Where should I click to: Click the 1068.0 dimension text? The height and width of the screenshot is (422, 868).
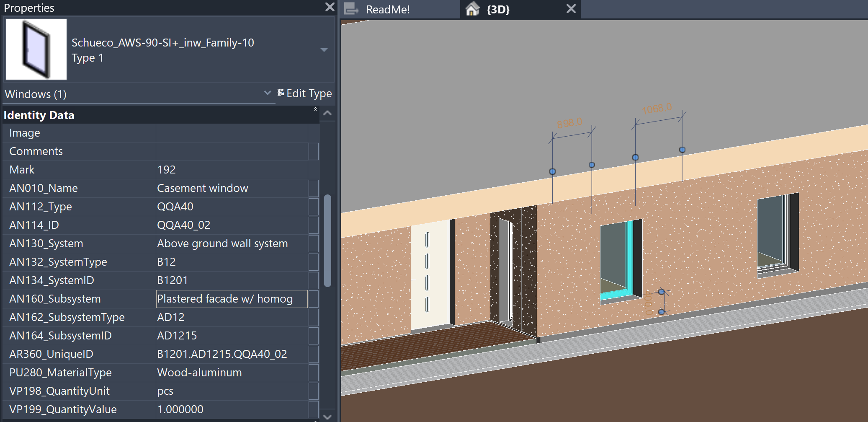[x=657, y=109]
